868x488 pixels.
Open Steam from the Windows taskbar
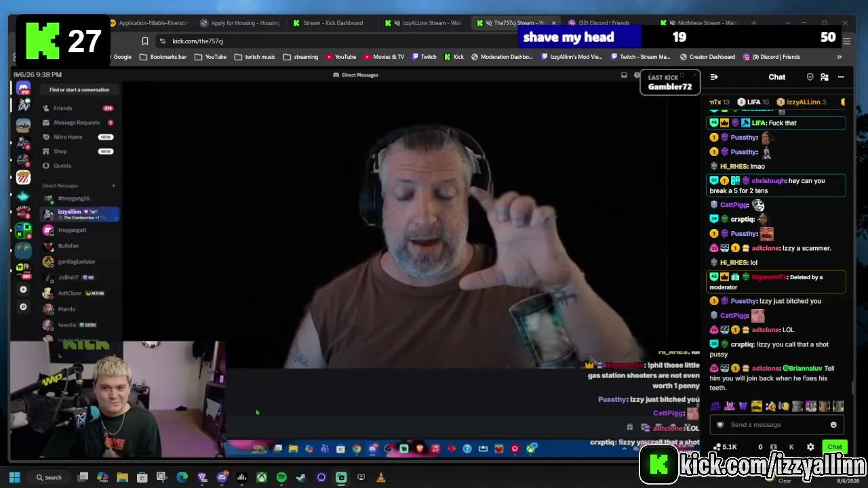[301, 477]
